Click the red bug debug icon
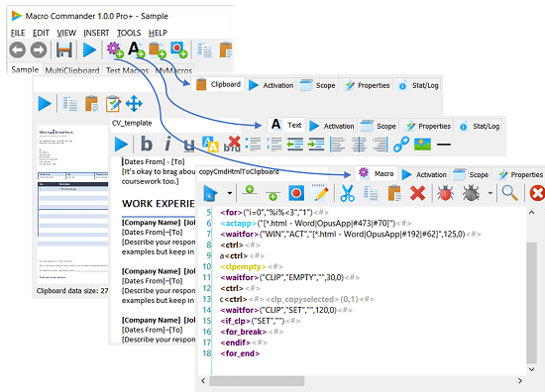 445,193
